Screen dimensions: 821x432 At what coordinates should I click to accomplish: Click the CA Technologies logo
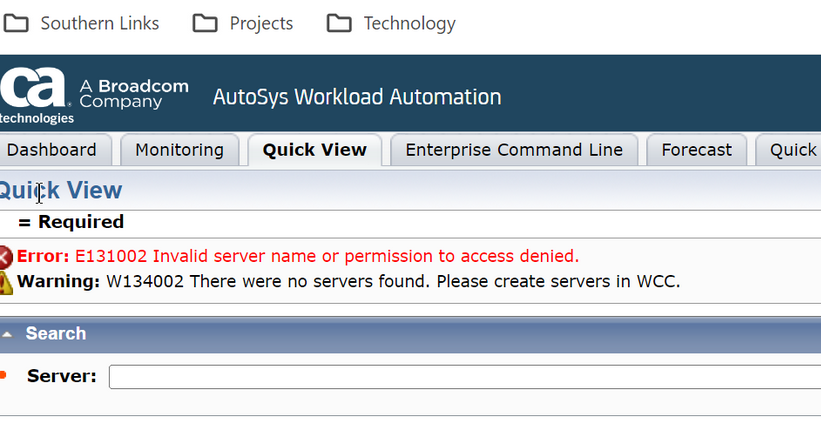click(36, 96)
